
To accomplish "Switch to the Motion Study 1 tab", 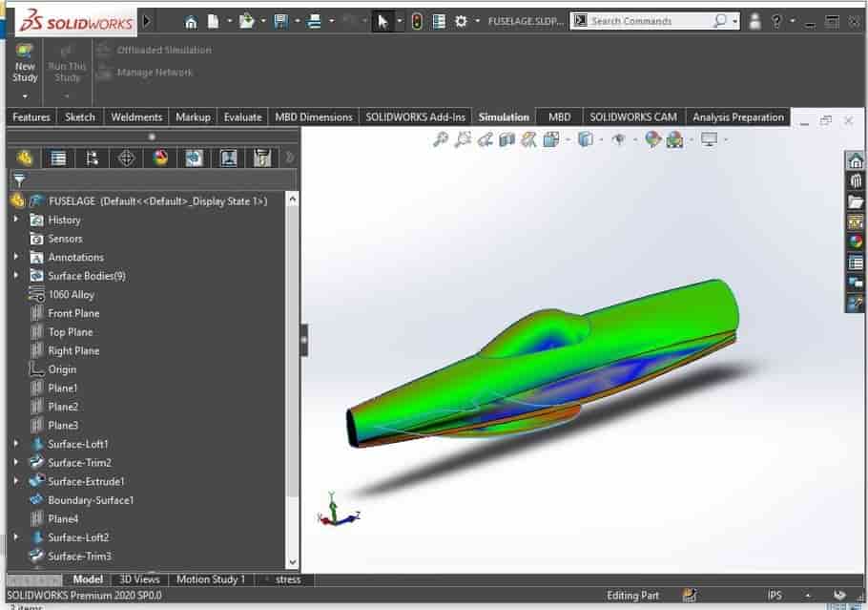I will pyautogui.click(x=211, y=578).
